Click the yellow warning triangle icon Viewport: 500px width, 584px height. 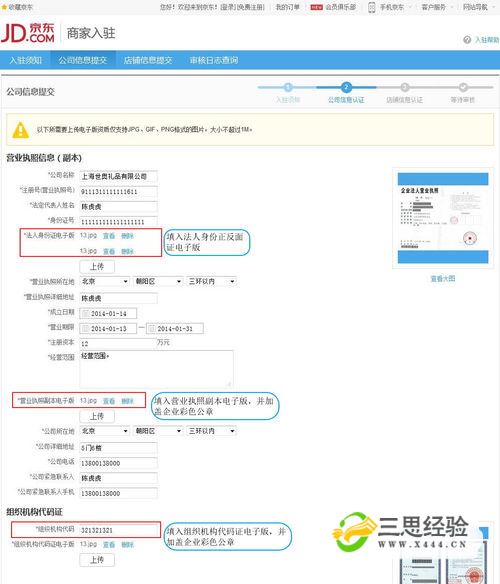tap(20, 130)
